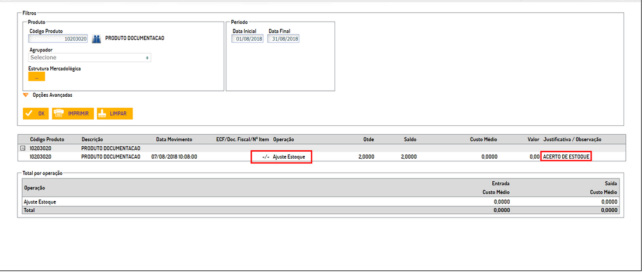Focus the Código Produto input field
Image resolution: width=644 pixels, height=274 pixels.
pos(58,39)
